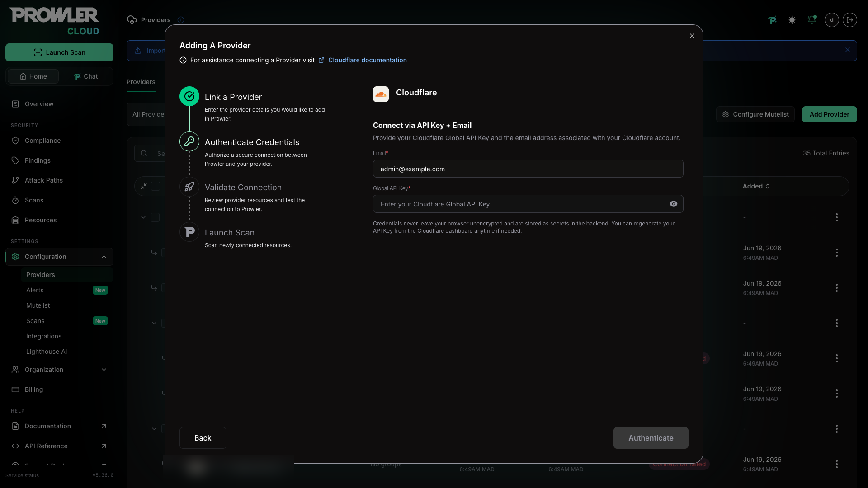Image resolution: width=868 pixels, height=488 pixels.
Task: Expand the Organization section chevron
Action: coord(104,370)
